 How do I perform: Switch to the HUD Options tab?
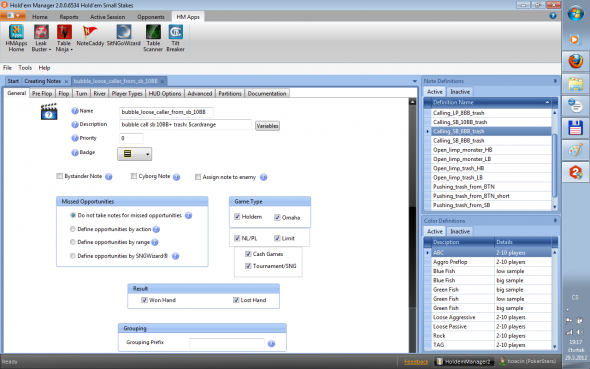(x=165, y=93)
